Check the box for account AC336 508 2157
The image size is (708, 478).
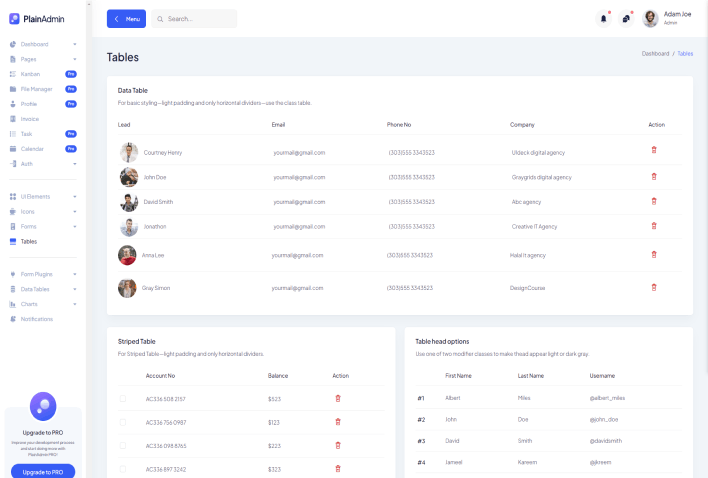(x=124, y=398)
